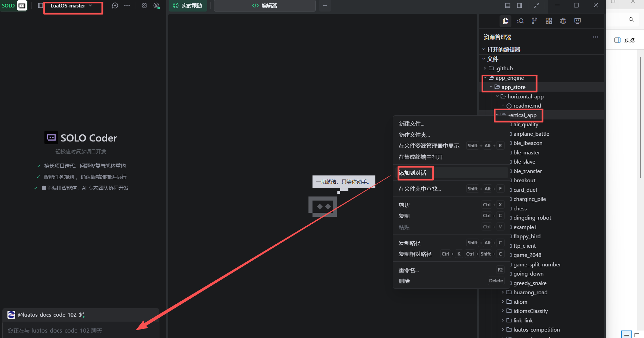
Task: Toggle 预览 in the right window
Action: [624, 40]
